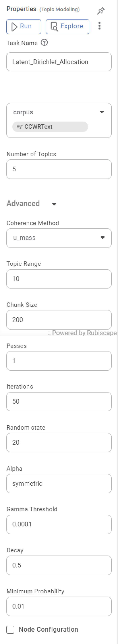Click the Task Name help icon

44,42
